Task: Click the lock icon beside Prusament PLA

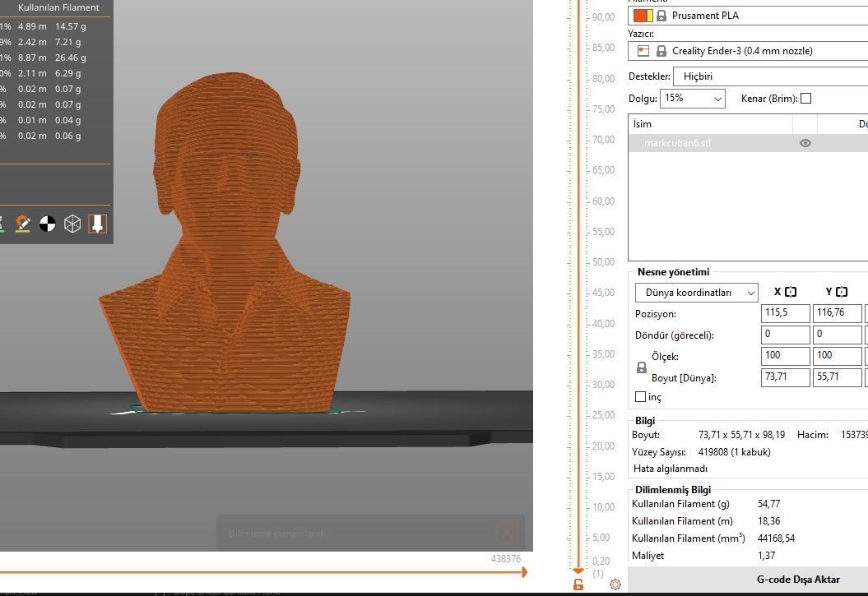Action: pyautogui.click(x=661, y=16)
